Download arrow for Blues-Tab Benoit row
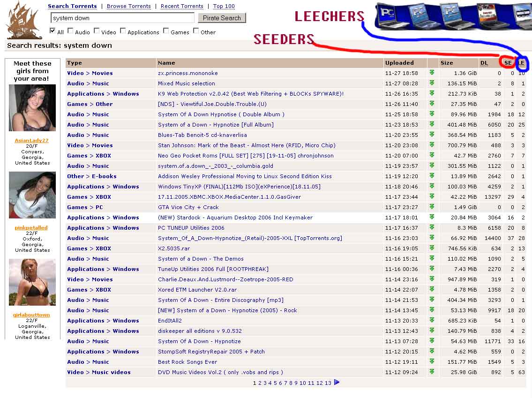 (x=432, y=135)
